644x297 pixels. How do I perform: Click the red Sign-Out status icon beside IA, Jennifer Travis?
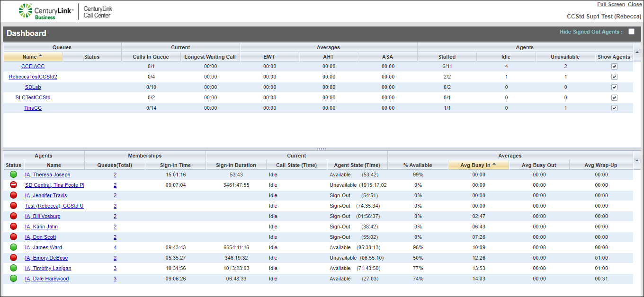[x=13, y=195]
